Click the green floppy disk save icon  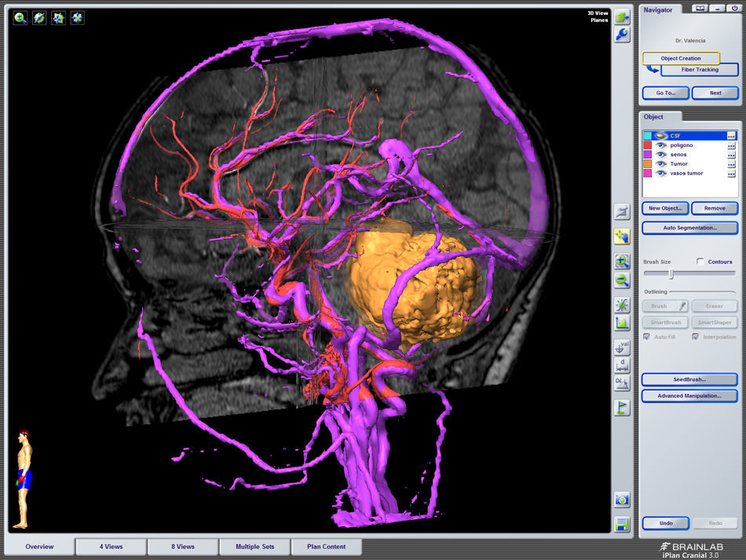(622, 524)
